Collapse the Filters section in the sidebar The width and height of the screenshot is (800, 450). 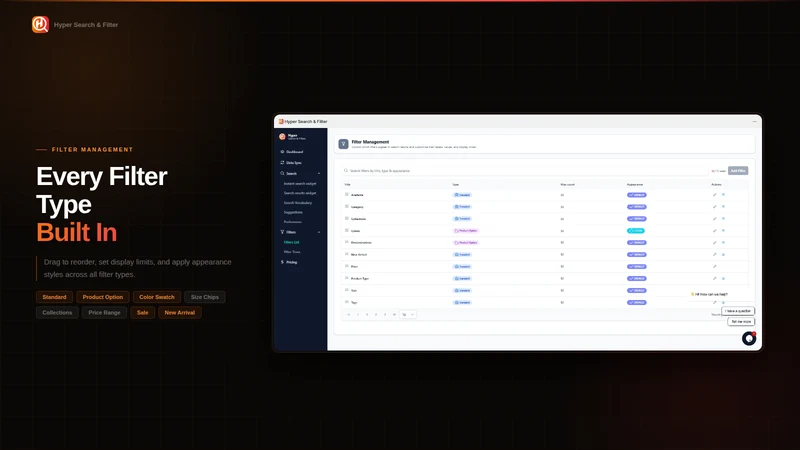point(319,232)
